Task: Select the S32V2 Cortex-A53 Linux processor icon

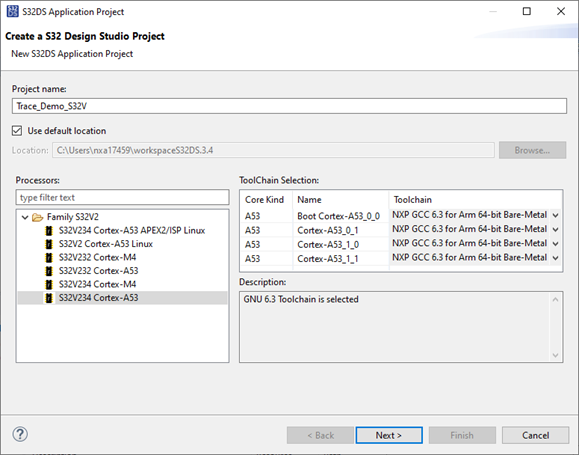Action: pyautogui.click(x=49, y=244)
